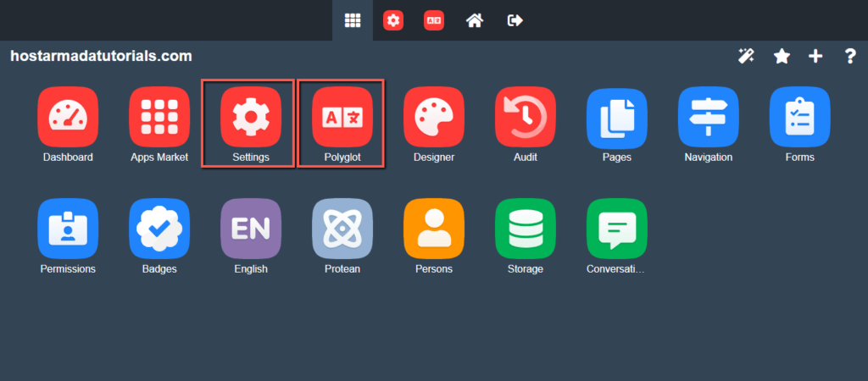Launch the Protean app
Screen dimensions: 868x381
pos(342,229)
